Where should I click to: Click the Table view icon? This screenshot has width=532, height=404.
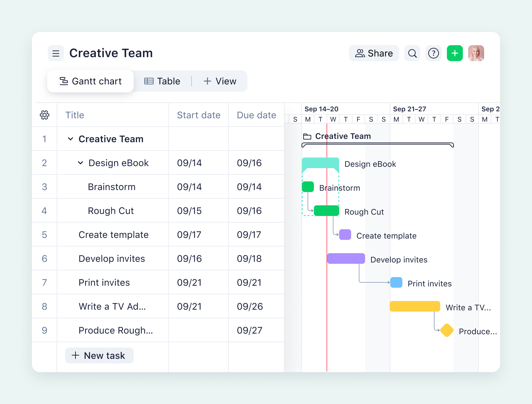pos(149,81)
